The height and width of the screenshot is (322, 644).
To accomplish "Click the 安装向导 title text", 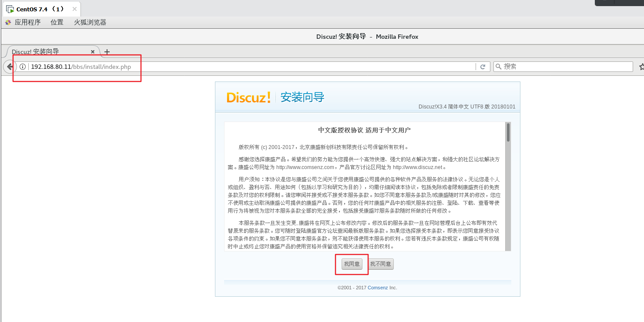I will 302,97.
